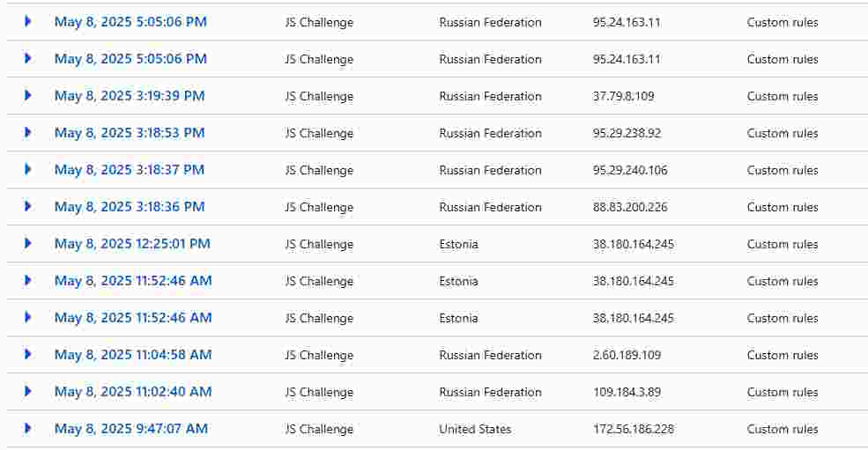Expand the 3:18:37 PM event details arrow
Screen dimensions: 868x450
27,170
